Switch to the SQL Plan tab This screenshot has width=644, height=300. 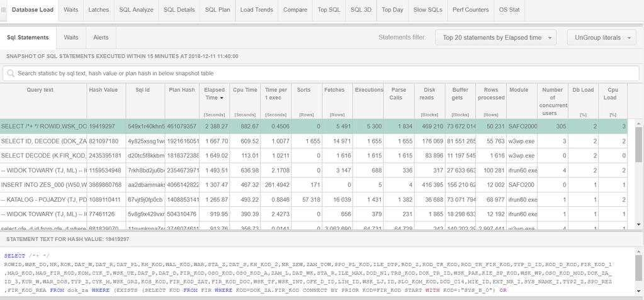[218, 10]
